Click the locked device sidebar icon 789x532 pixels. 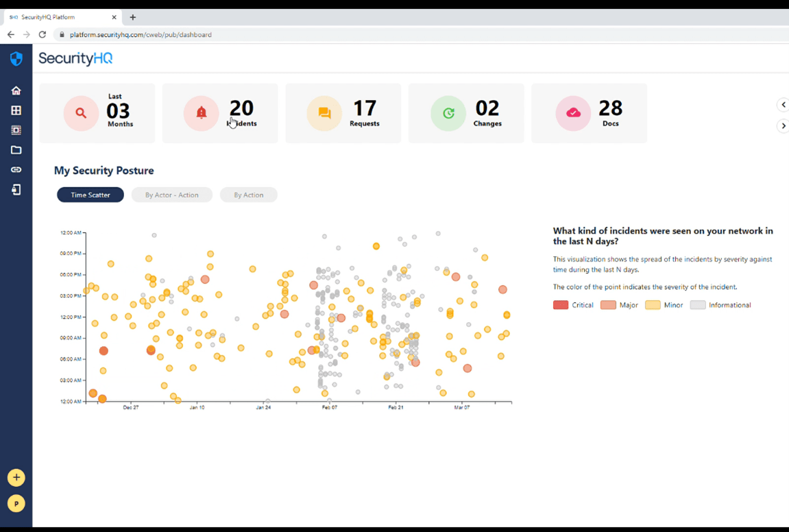click(x=16, y=190)
